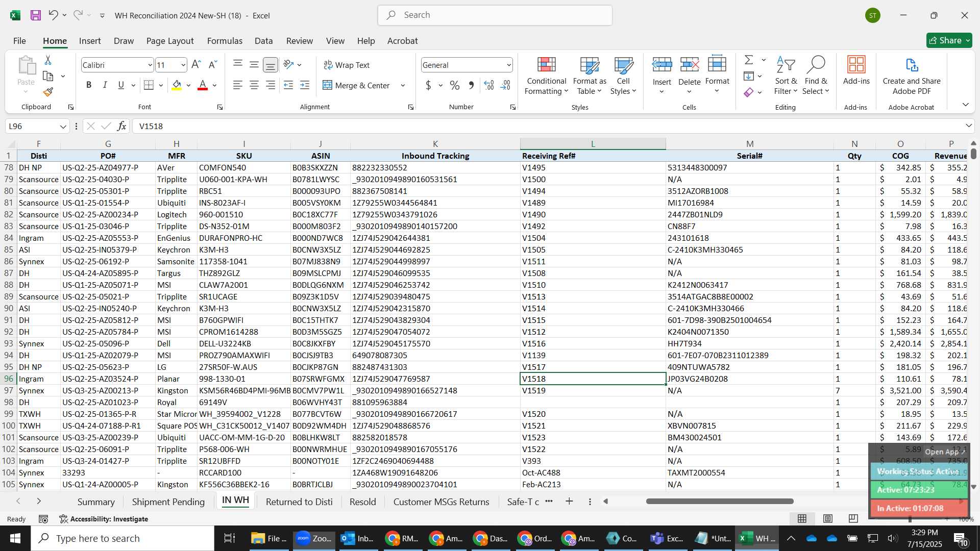The height and width of the screenshot is (551, 980).
Task: Click the Find & Select button
Action: [815, 76]
